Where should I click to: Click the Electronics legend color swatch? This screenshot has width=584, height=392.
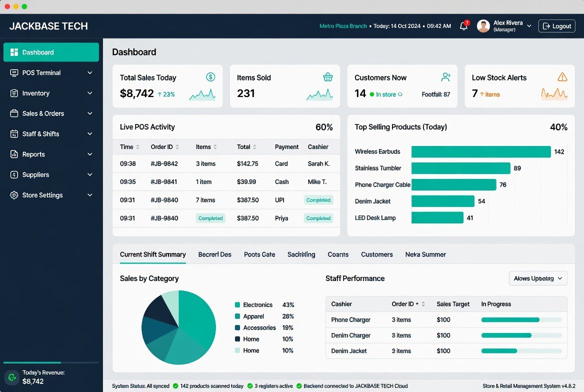pos(237,305)
